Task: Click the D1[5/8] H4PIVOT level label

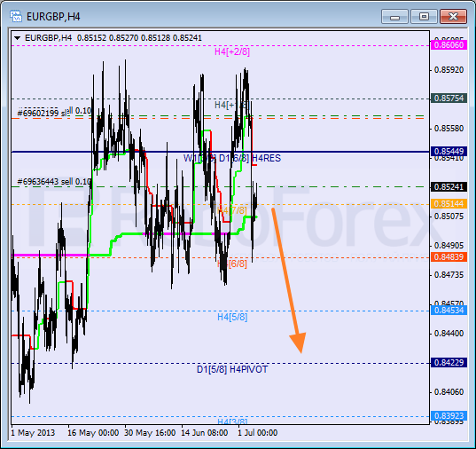Action: point(232,369)
